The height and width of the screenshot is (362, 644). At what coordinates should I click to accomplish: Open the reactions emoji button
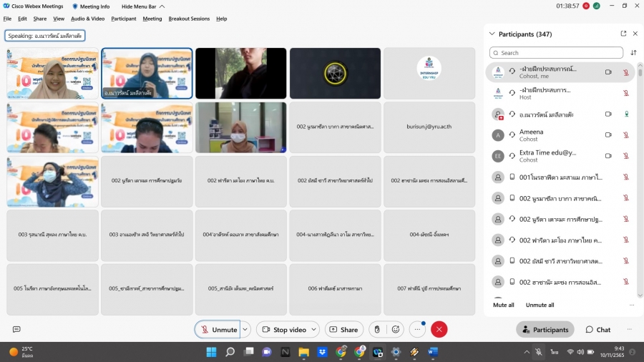396,330
